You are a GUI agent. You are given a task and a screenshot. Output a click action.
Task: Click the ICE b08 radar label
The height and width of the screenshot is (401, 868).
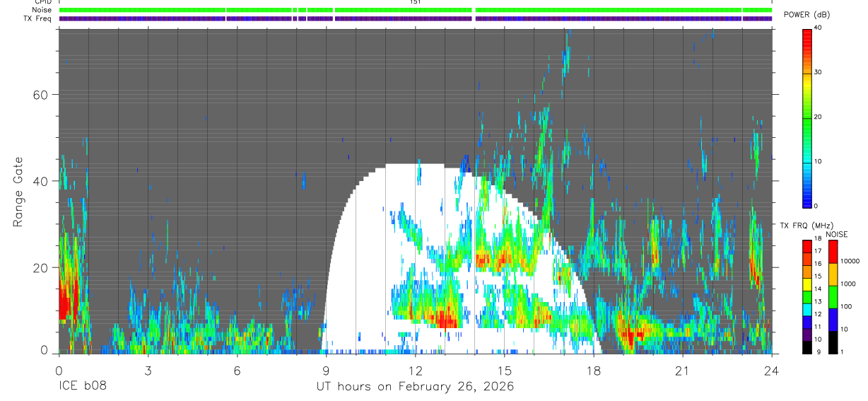click(81, 387)
